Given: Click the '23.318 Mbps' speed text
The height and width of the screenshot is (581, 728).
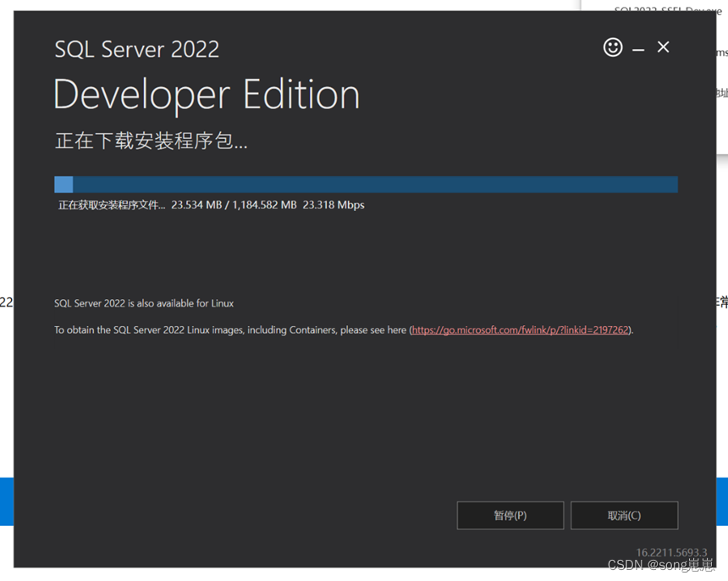Looking at the screenshot, I should (x=334, y=205).
